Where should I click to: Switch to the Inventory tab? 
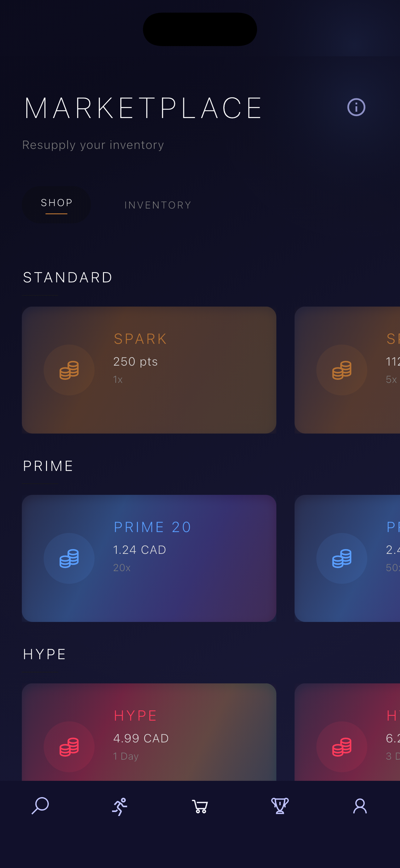point(158,205)
